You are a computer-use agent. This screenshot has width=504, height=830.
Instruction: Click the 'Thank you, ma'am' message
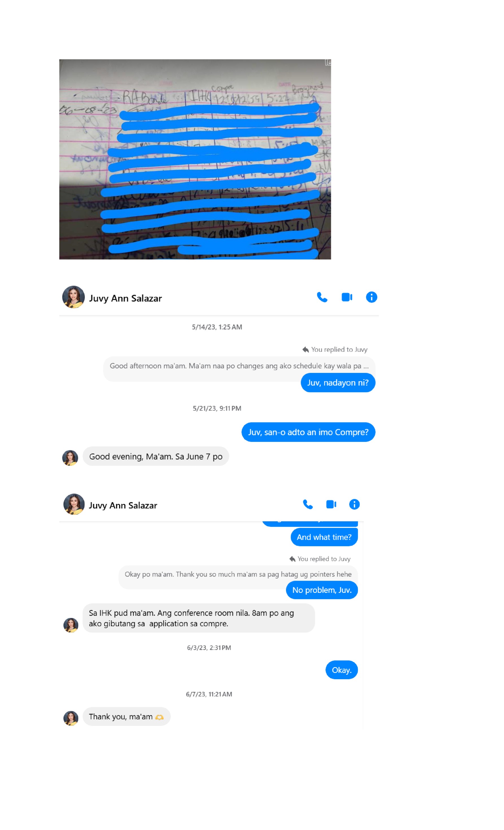click(x=126, y=717)
